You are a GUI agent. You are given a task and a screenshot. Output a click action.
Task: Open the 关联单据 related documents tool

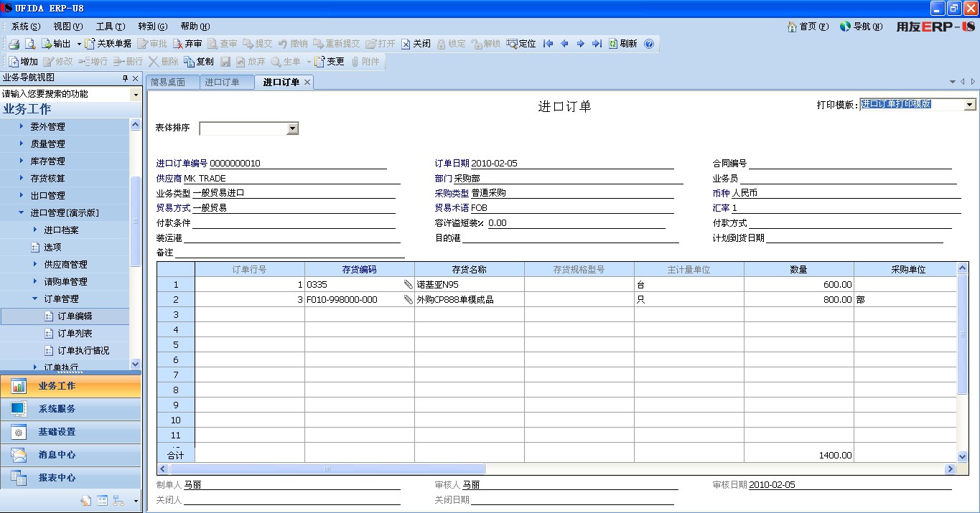(x=108, y=44)
